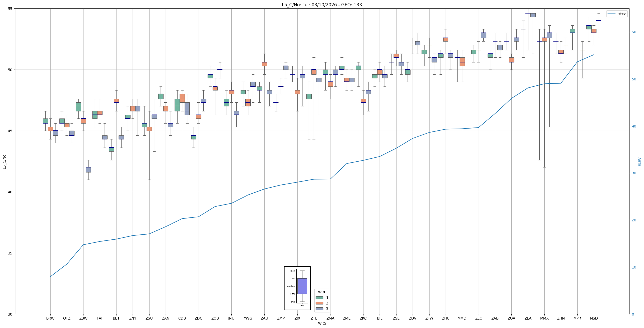Click the ZAU station tick label
644x328 pixels.
(264, 318)
